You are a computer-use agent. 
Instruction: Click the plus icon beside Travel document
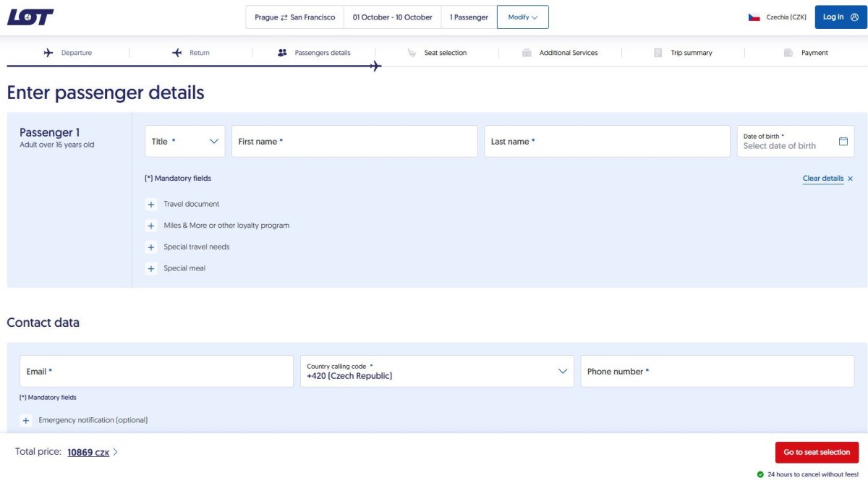coord(151,205)
